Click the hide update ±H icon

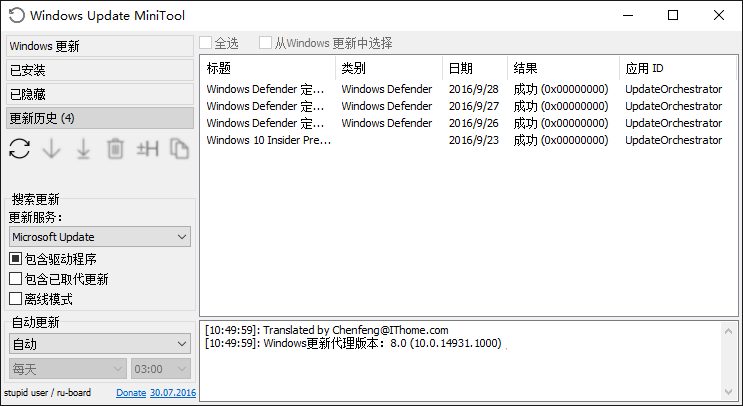[x=147, y=149]
